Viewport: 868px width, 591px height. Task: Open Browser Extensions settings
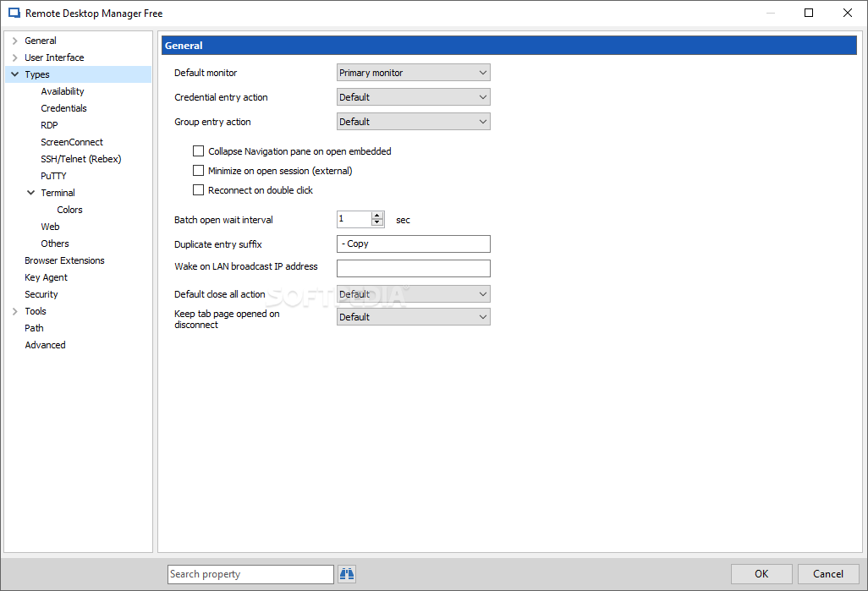pos(64,260)
